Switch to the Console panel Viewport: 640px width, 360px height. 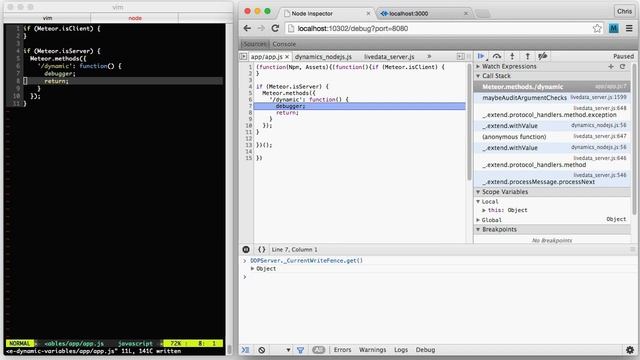(x=284, y=44)
